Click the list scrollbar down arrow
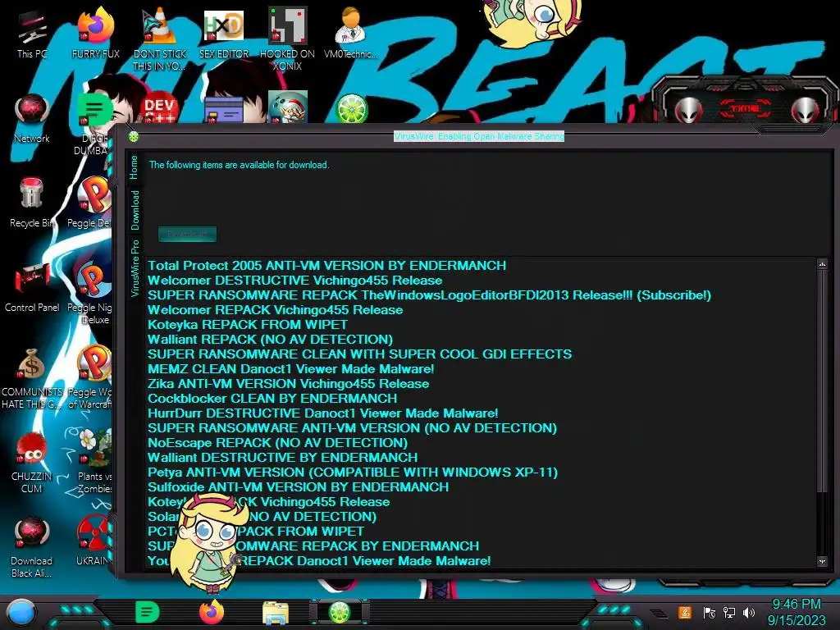The image size is (840, 630). click(x=822, y=561)
